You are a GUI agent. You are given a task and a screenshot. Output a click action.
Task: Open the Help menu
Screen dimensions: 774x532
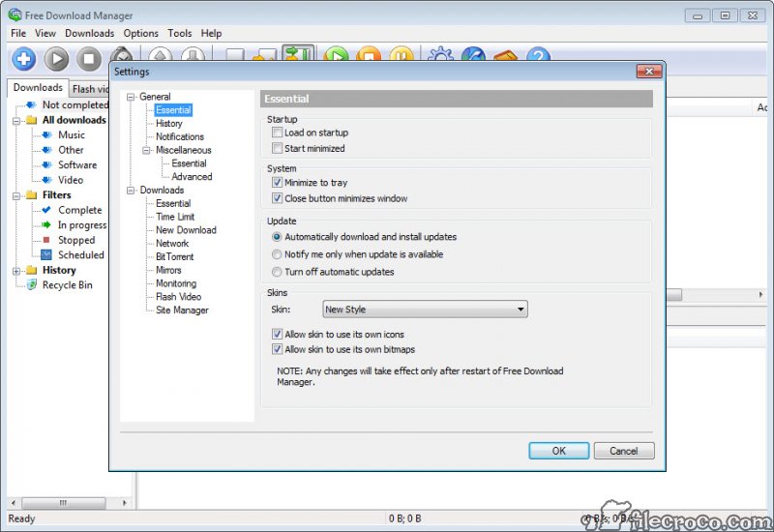(x=211, y=33)
